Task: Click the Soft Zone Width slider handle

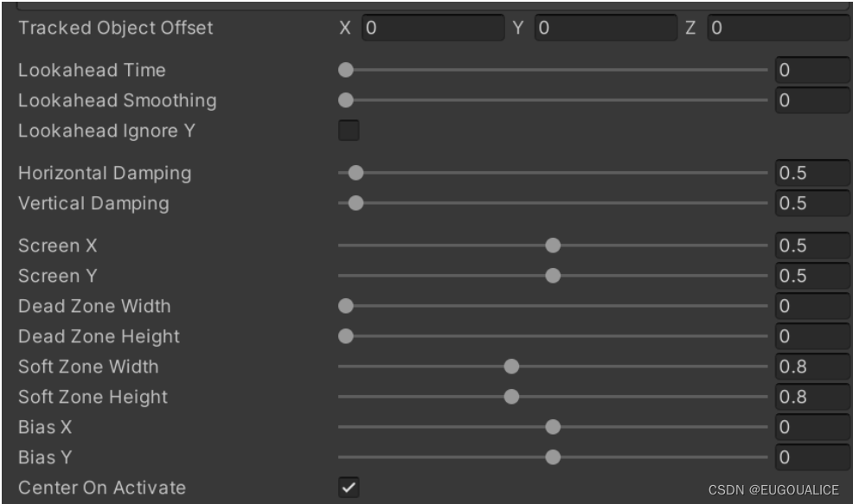Action: pos(511,367)
